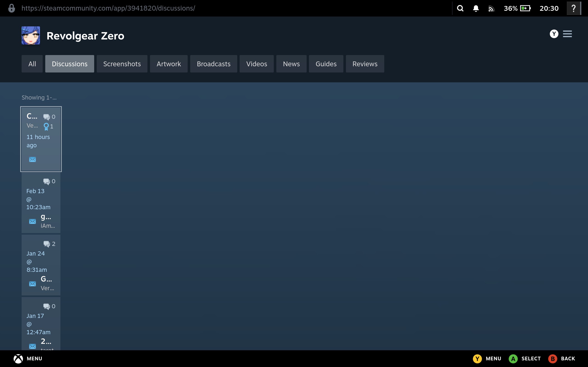
Task: Click the steamcommunity URL address field
Action: tap(108, 8)
